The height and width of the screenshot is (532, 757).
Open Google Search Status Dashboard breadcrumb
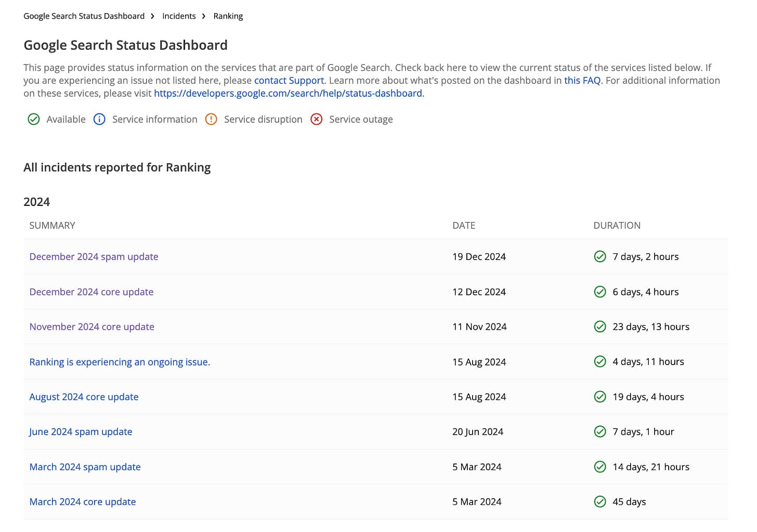click(84, 16)
